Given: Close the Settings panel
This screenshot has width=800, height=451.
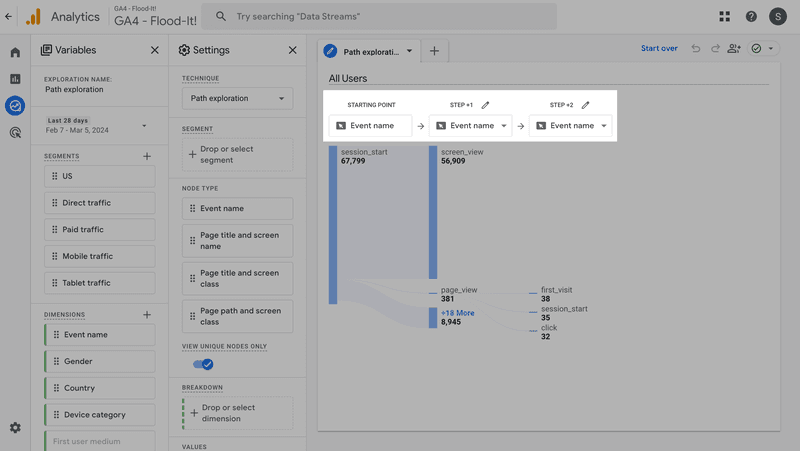Looking at the screenshot, I should (x=292, y=50).
